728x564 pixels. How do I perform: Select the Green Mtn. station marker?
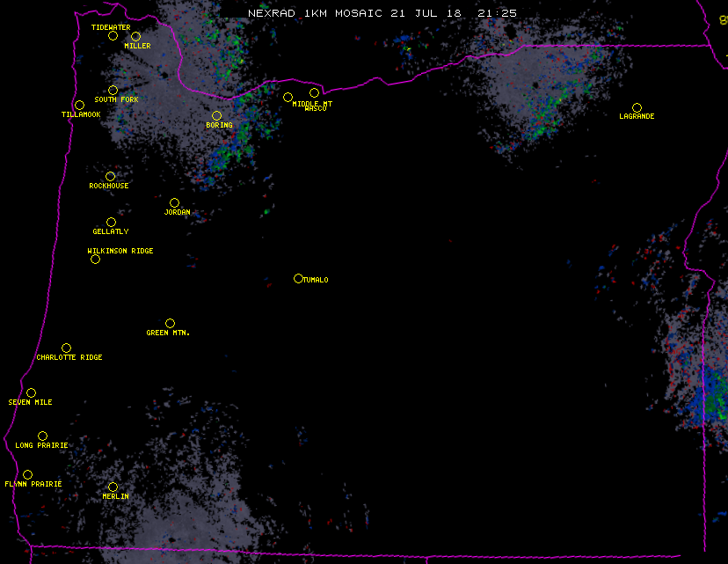point(170,324)
